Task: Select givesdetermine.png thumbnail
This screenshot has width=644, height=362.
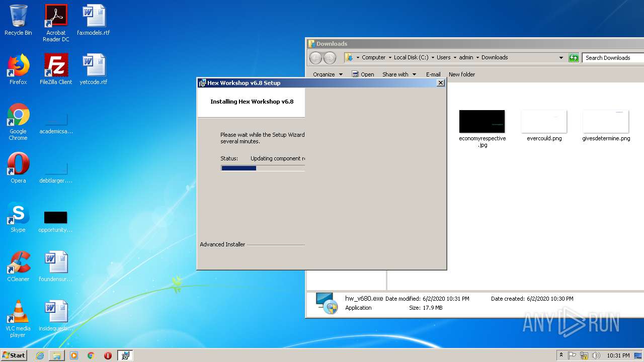Action: pos(606,126)
